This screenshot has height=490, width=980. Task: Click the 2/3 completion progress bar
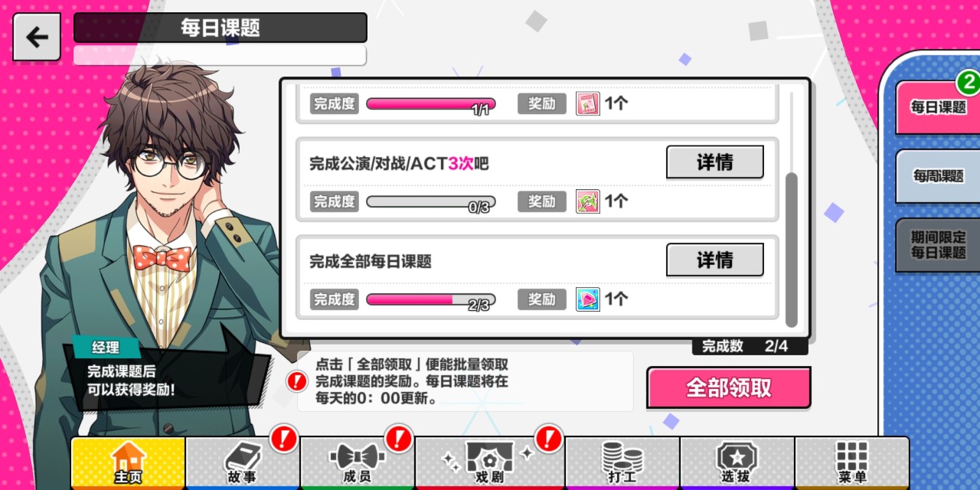431,299
